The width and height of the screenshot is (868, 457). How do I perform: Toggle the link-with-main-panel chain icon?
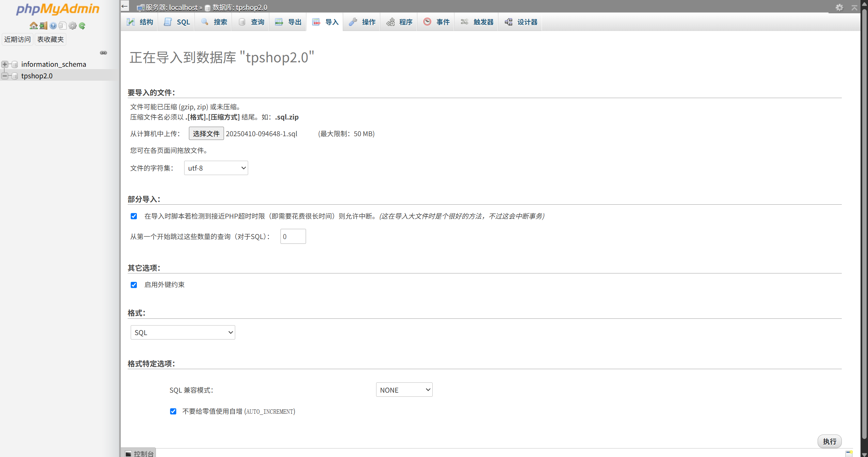pos(103,53)
